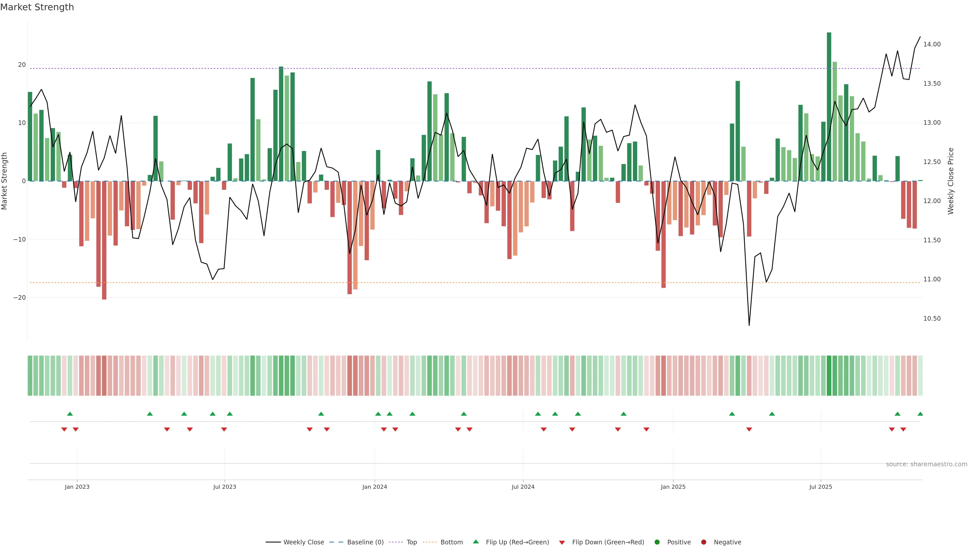
Task: Click the Weekly Close Price axis title
Action: (951, 181)
